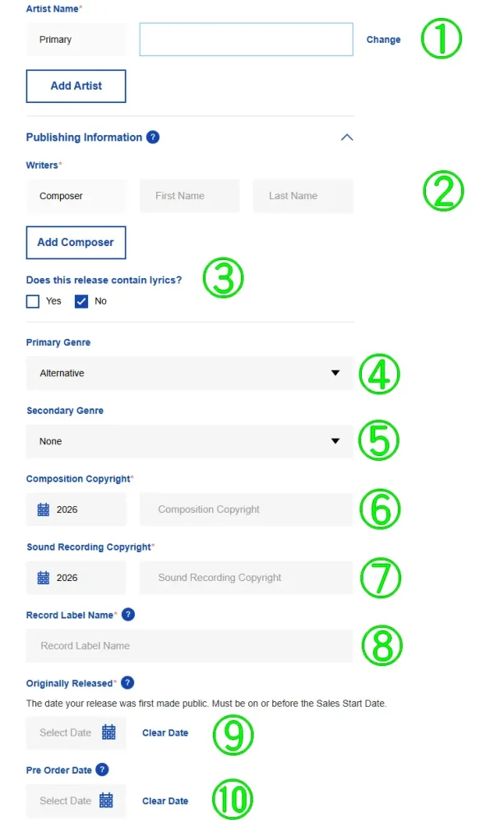Open Sound Recording Copyright year calendar icon
The height and width of the screenshot is (823, 504).
pyautogui.click(x=44, y=578)
